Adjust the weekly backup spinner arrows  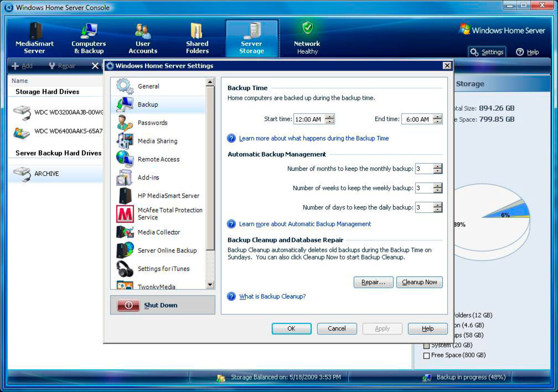click(x=438, y=188)
